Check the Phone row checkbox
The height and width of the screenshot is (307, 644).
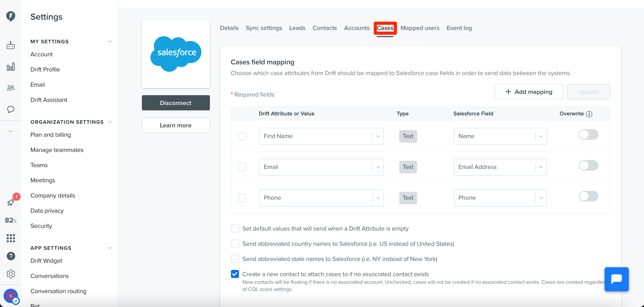coord(242,198)
